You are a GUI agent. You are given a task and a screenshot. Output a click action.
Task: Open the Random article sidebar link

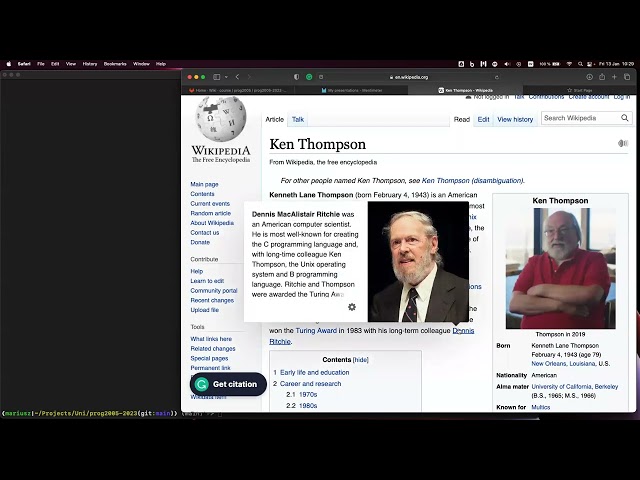point(211,213)
